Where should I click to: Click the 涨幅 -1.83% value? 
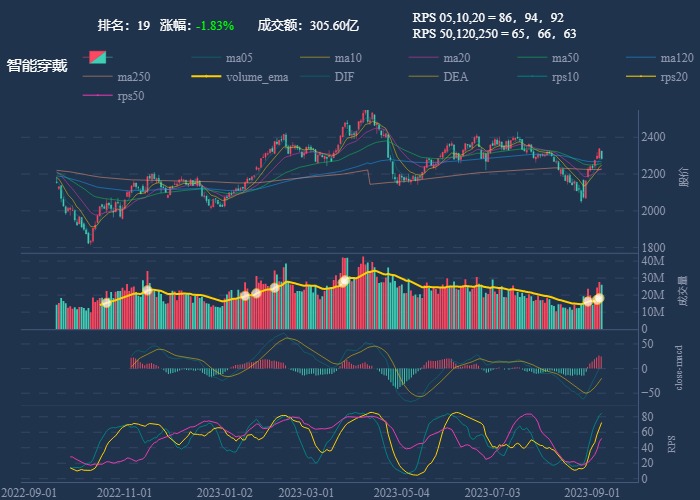click(x=214, y=25)
